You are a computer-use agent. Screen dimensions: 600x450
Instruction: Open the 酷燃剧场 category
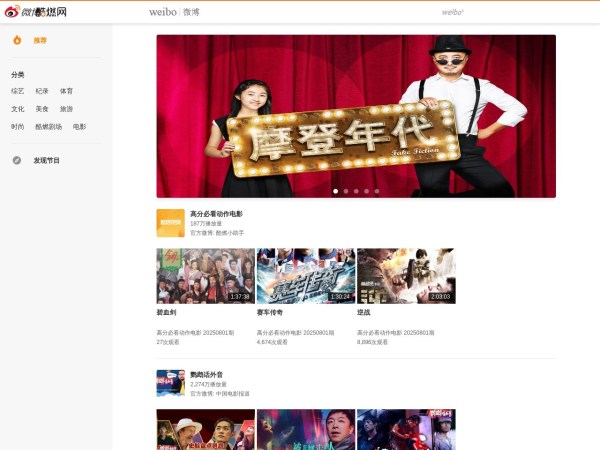point(49,127)
